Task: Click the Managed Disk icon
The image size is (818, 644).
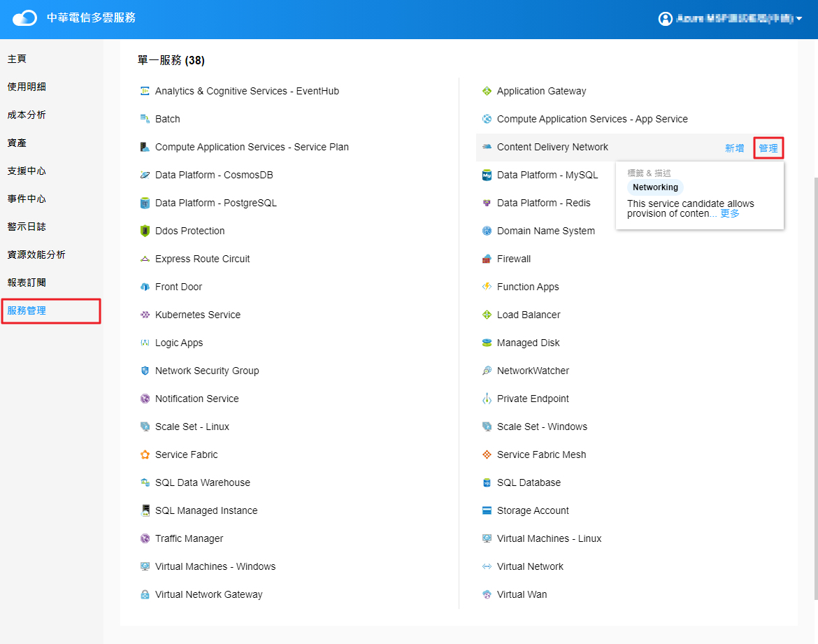Action: [487, 343]
